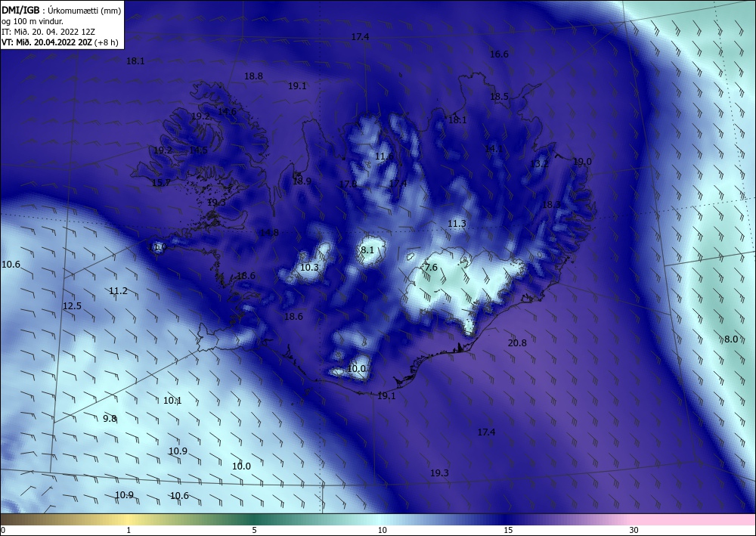Select the 'IT: Mið. 20. 04. 2022 12Z' line

(48, 32)
